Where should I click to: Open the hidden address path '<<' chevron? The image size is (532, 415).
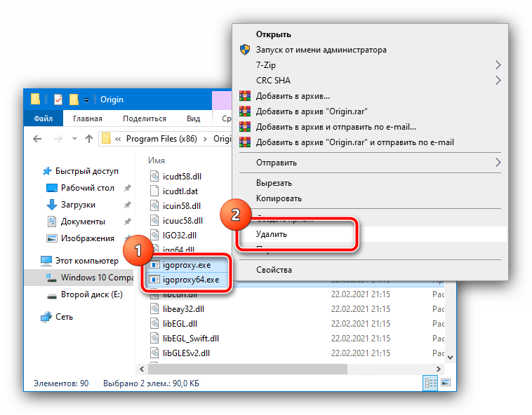(118, 139)
